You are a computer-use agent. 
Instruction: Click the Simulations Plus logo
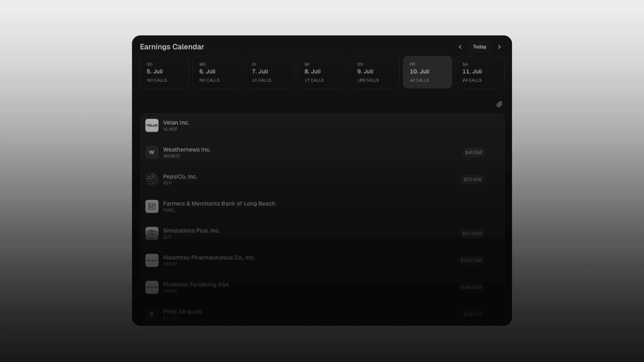152,233
